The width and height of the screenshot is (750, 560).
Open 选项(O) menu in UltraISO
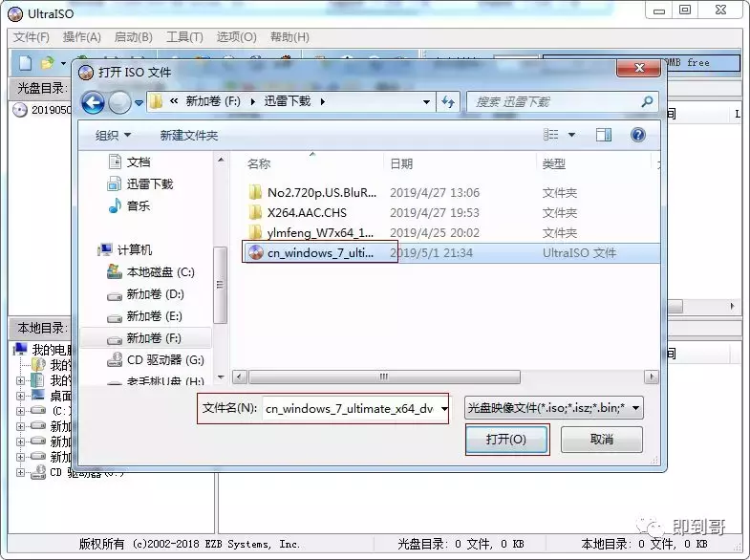pyautogui.click(x=236, y=37)
